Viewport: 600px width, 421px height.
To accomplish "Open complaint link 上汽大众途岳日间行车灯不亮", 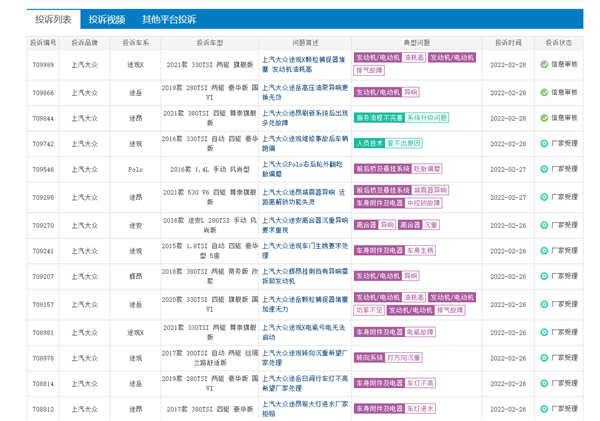I will point(305,383).
